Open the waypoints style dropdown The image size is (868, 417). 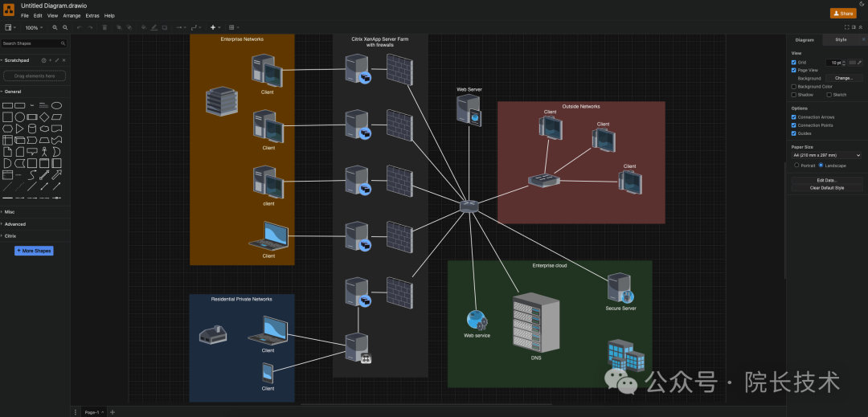196,27
